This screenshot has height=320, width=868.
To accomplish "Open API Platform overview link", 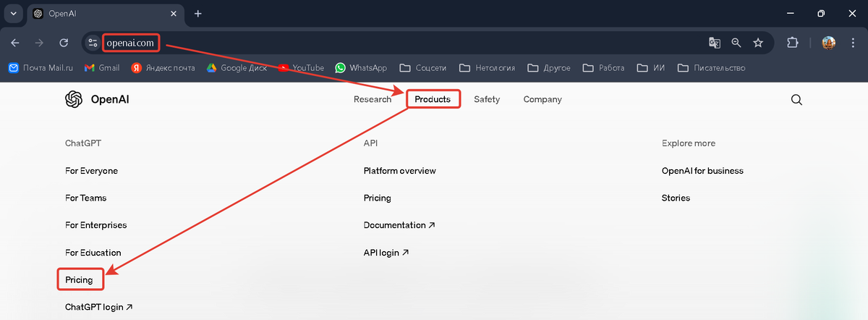I will tap(400, 171).
